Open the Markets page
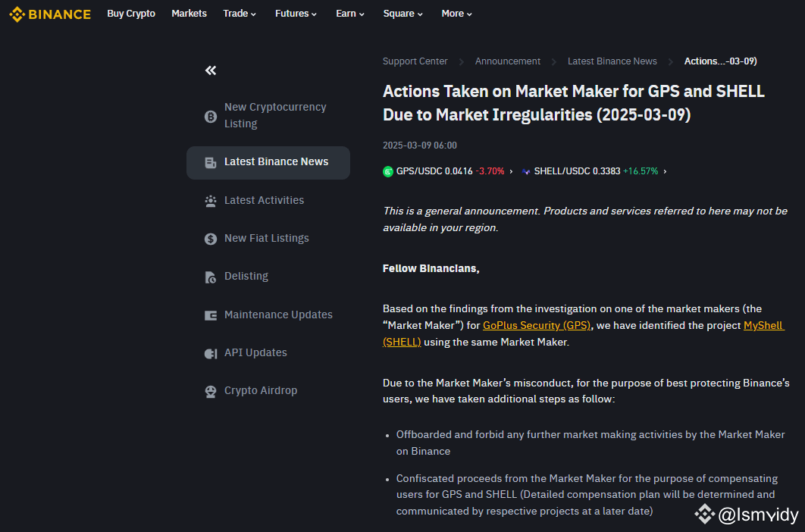 coord(189,14)
